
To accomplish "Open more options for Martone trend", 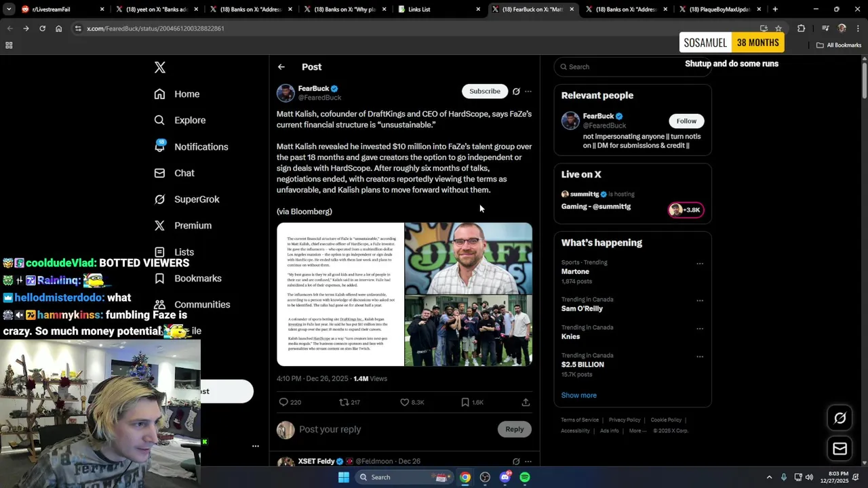I will [700, 264].
